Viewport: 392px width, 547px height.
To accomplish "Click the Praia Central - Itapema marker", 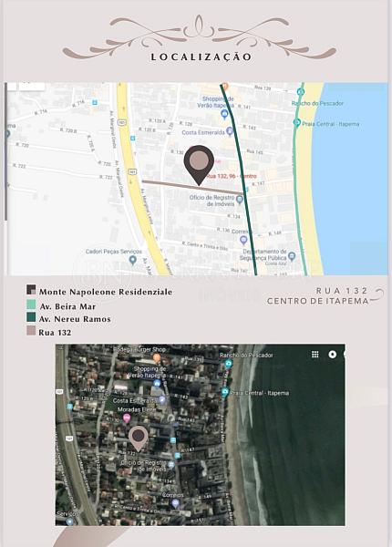I will click(297, 123).
